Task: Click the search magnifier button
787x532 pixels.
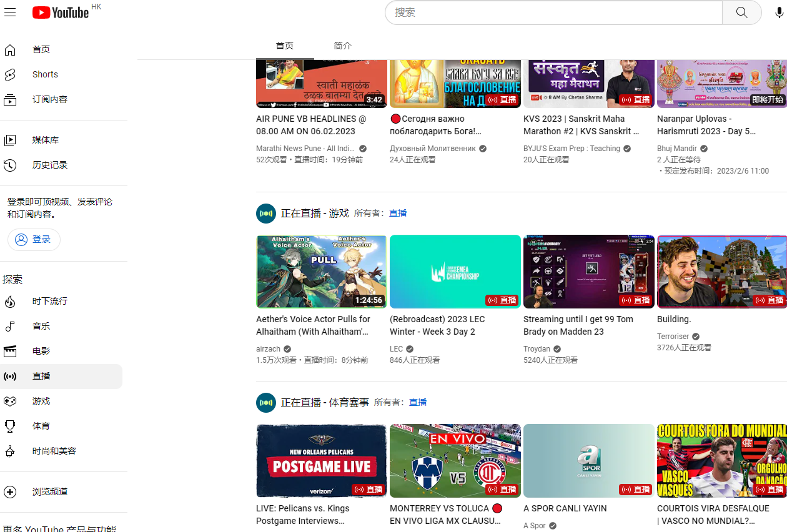Action: click(x=741, y=12)
